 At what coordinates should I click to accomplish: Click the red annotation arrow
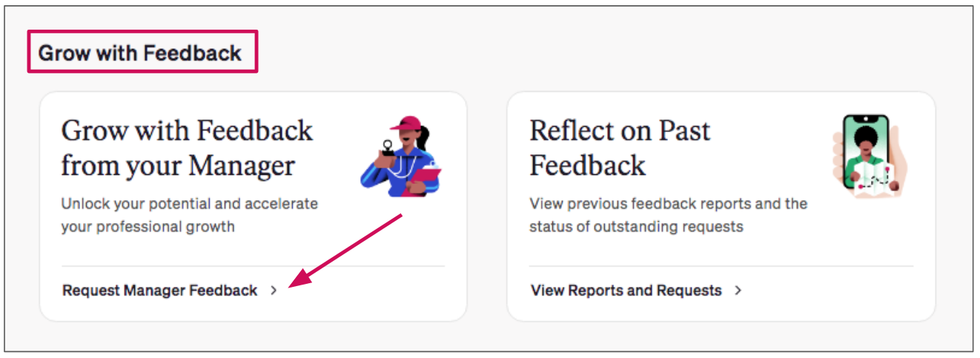click(x=345, y=251)
